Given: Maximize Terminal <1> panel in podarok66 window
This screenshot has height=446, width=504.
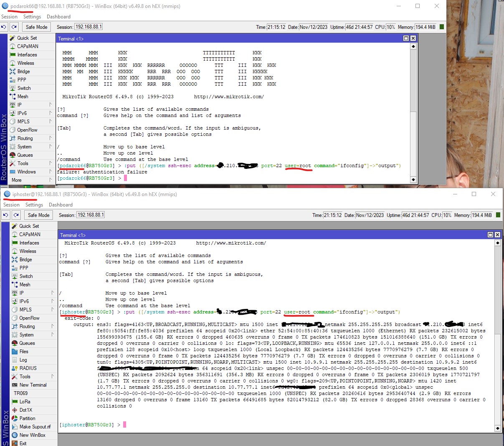Looking at the screenshot, I should click(406, 38).
